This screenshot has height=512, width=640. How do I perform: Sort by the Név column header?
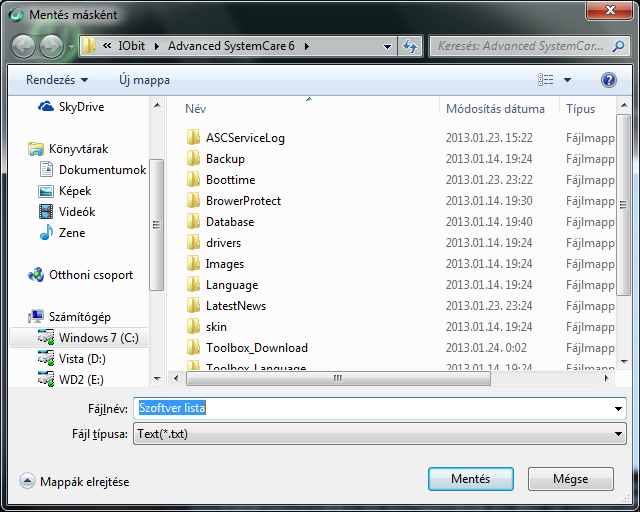pyautogui.click(x=196, y=109)
